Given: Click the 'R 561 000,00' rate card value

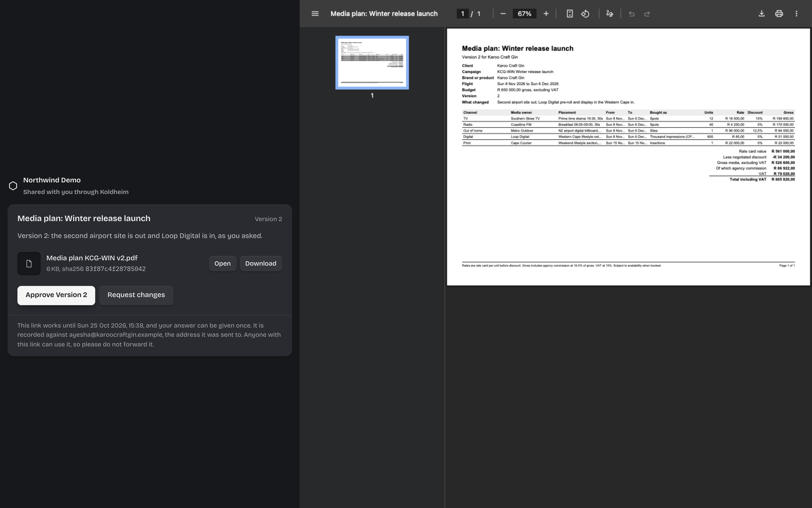Looking at the screenshot, I should click(x=783, y=151).
